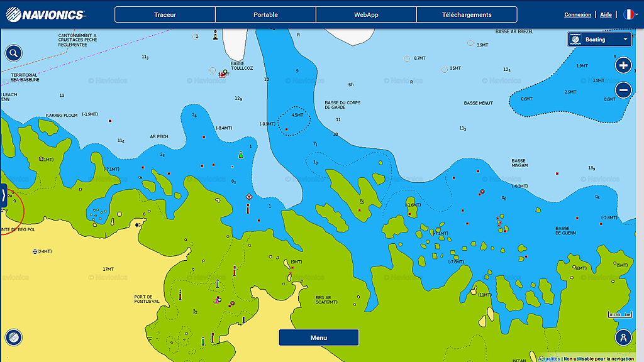
Task: Click the locate me person icon
Action: point(623,337)
